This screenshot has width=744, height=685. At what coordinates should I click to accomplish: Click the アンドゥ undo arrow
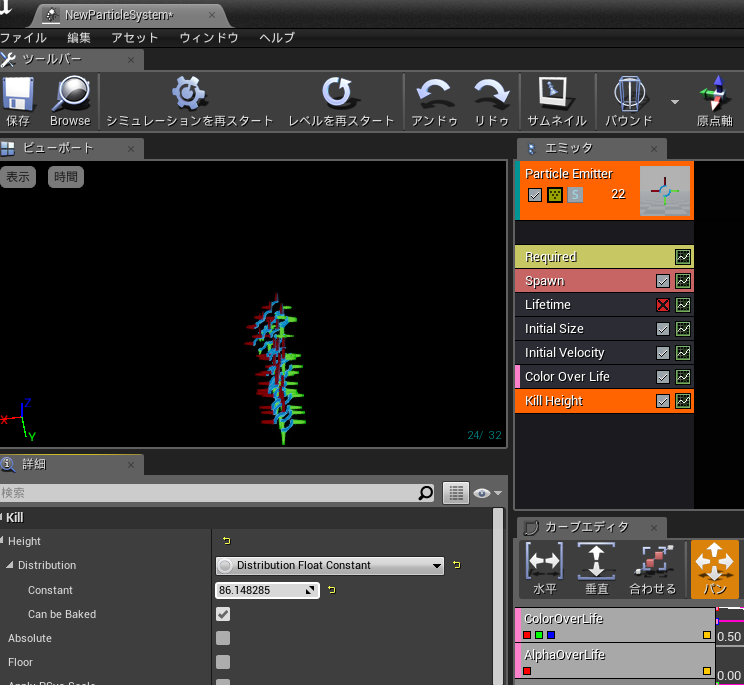pyautogui.click(x=434, y=102)
